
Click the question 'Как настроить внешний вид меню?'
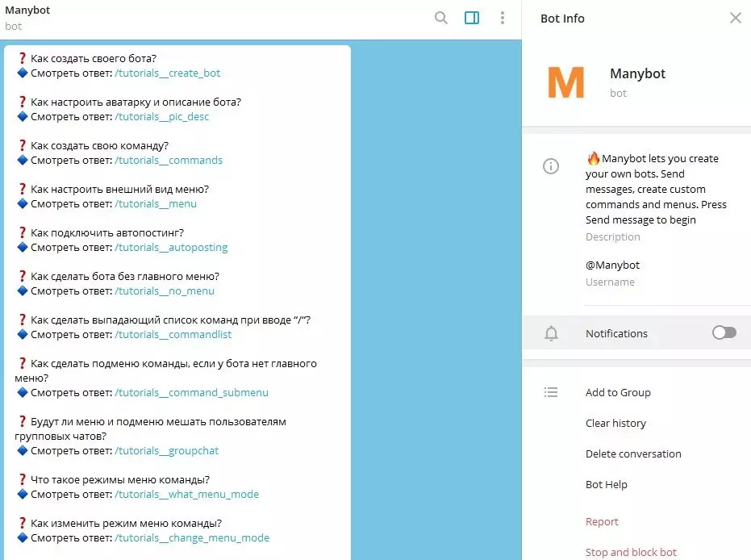click(x=119, y=189)
